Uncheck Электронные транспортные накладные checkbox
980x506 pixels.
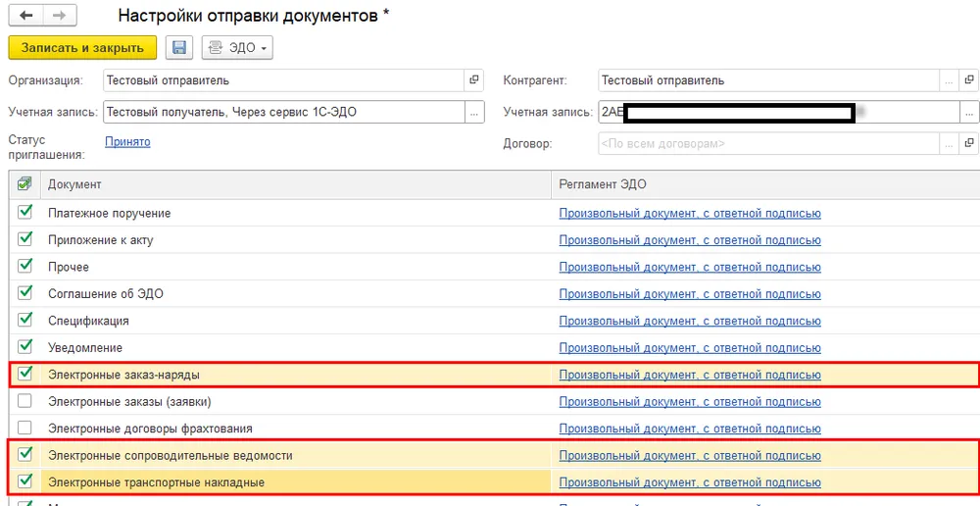(25, 481)
